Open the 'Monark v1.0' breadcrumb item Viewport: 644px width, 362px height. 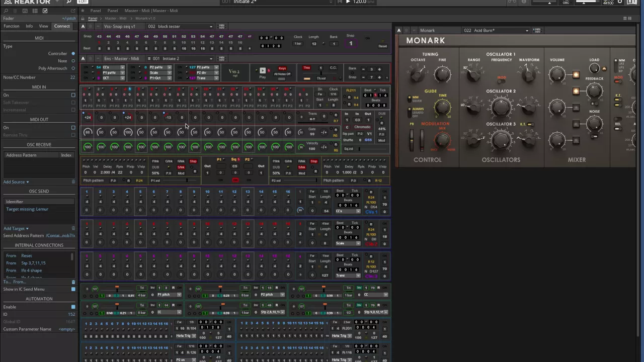(145, 19)
